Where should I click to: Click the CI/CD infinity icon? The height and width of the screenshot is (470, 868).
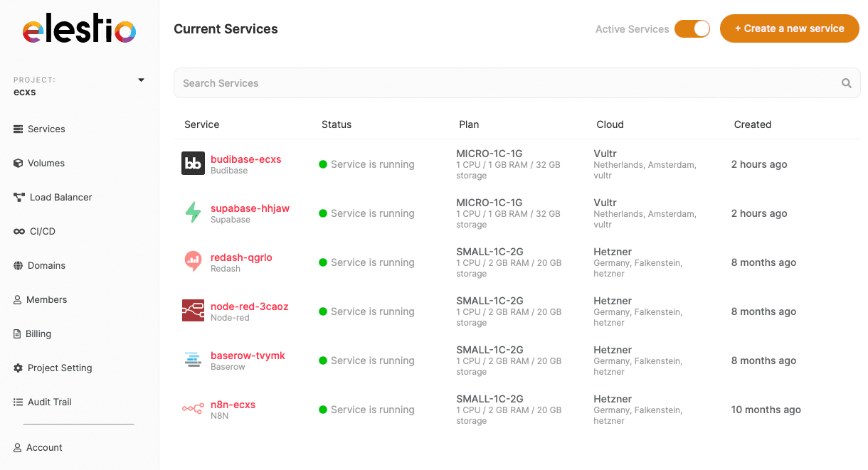tap(19, 231)
